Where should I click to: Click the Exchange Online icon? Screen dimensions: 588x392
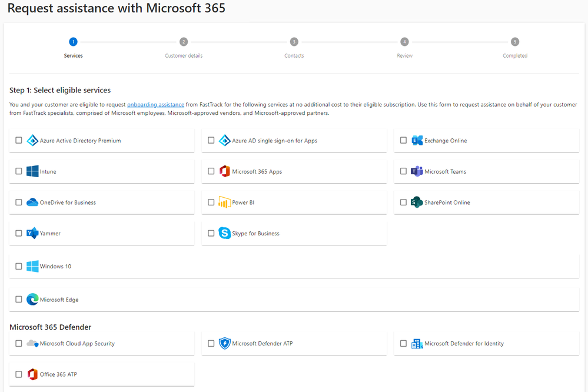click(x=417, y=140)
